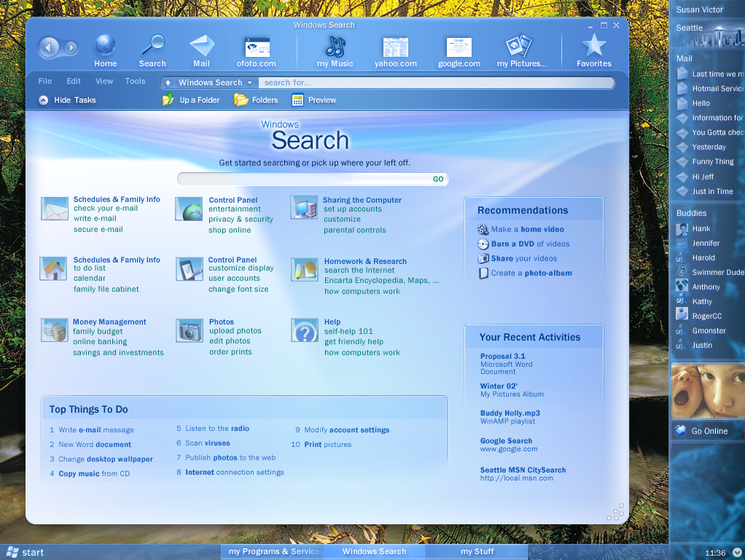Open the yahoo.com shortcut thumbnail
This screenshot has width=745, height=560.
[x=395, y=47]
